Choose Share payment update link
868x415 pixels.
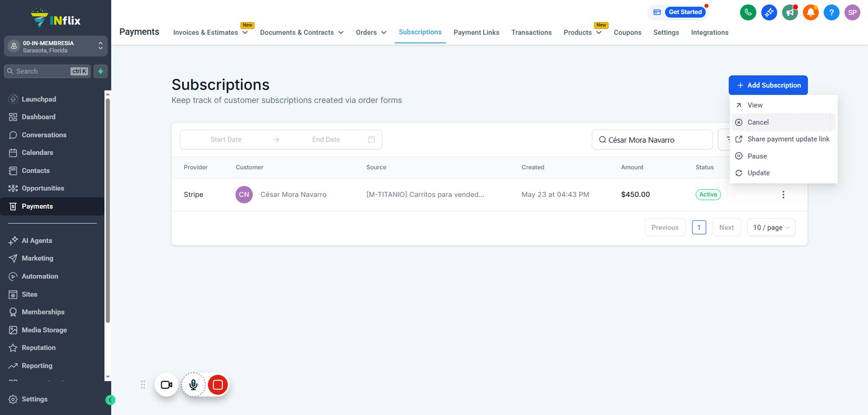pyautogui.click(x=783, y=139)
